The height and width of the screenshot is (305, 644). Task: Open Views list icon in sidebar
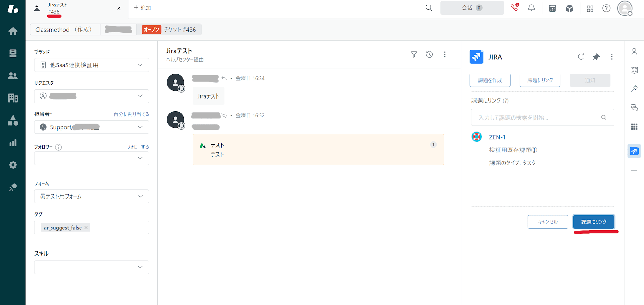[x=13, y=53]
